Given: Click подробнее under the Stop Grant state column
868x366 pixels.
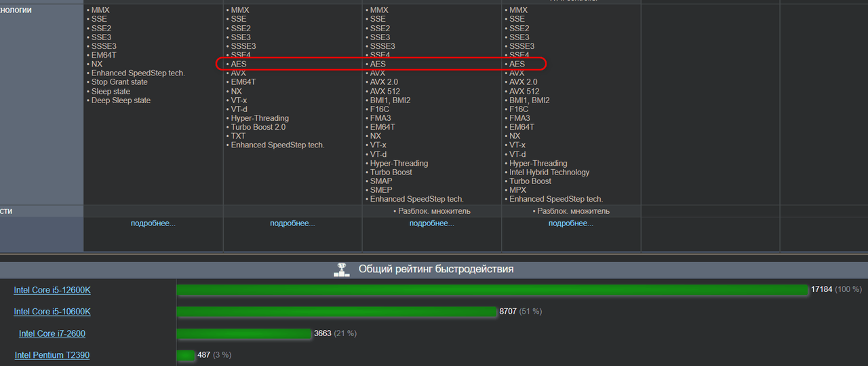Looking at the screenshot, I should (153, 223).
